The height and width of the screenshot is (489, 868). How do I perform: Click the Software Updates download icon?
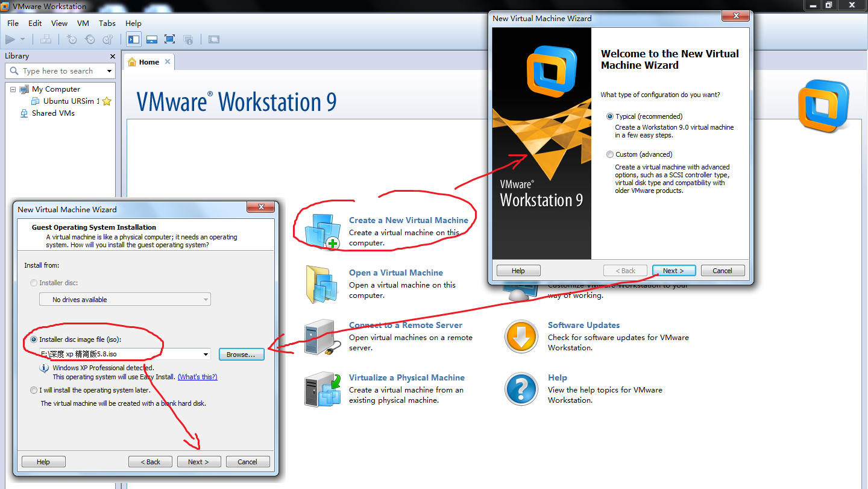[521, 336]
